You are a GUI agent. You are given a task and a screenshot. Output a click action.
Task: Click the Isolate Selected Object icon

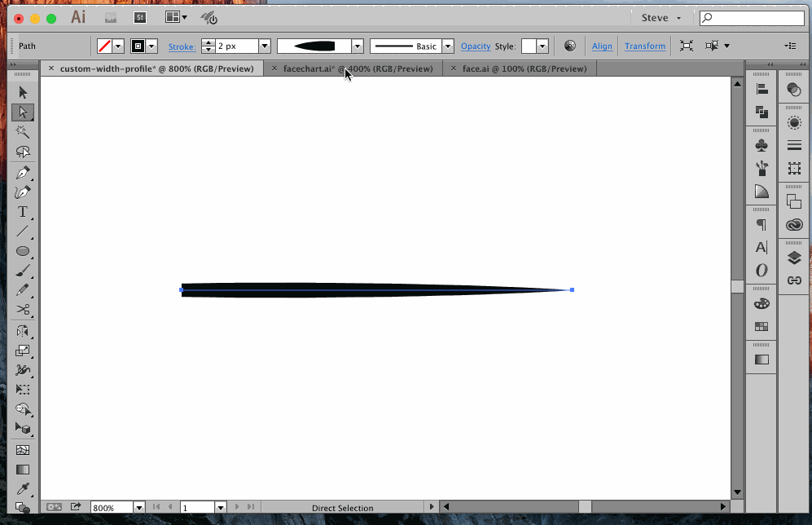(x=686, y=46)
